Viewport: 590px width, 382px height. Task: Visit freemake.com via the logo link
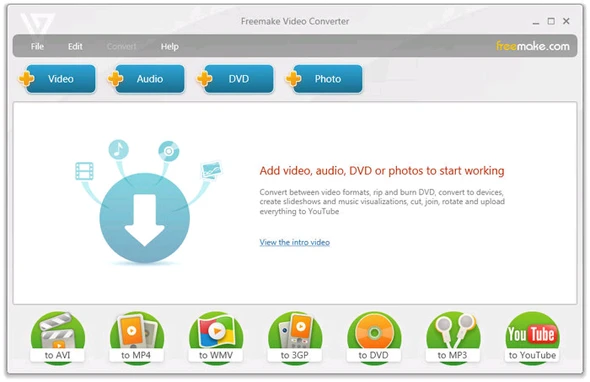click(x=532, y=46)
